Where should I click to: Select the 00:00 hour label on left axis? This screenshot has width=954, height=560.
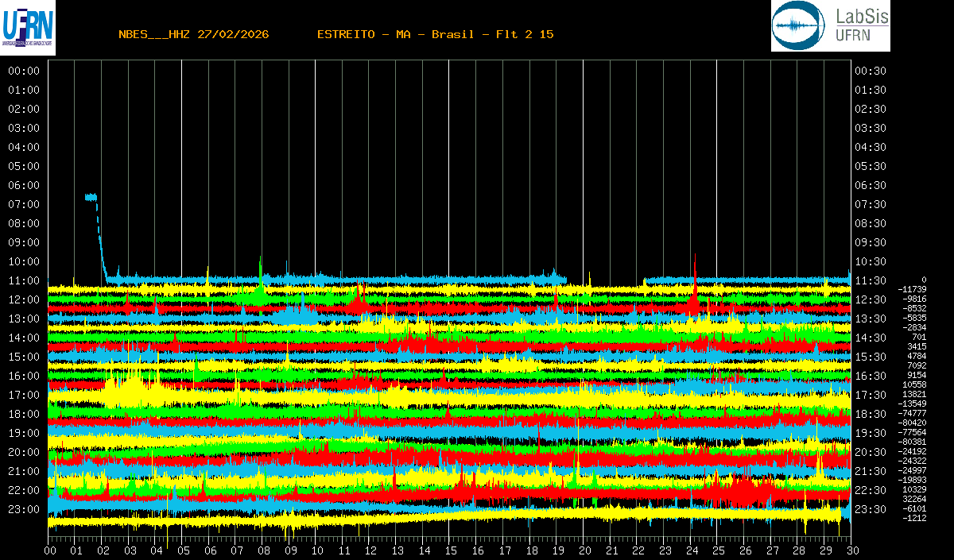[24, 71]
